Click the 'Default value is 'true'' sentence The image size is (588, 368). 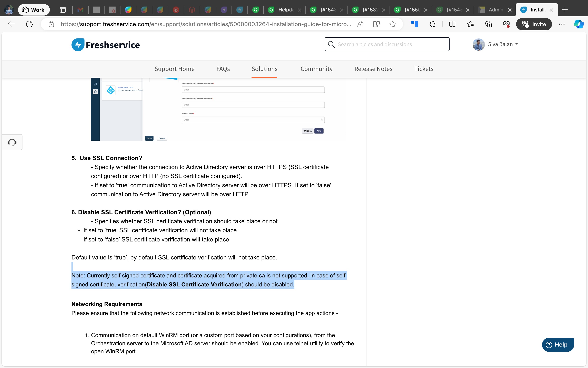click(x=174, y=257)
